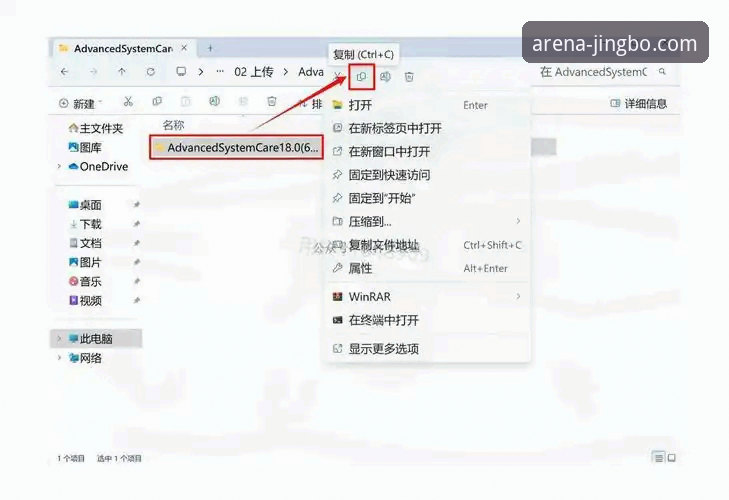Viewport: 729px width, 500px height.
Task: Click the rename icon in the command bar
Action: [x=214, y=101]
